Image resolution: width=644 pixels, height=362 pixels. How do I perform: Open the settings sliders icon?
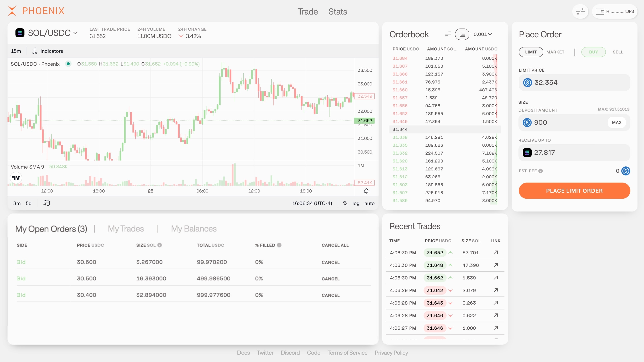pos(580,11)
